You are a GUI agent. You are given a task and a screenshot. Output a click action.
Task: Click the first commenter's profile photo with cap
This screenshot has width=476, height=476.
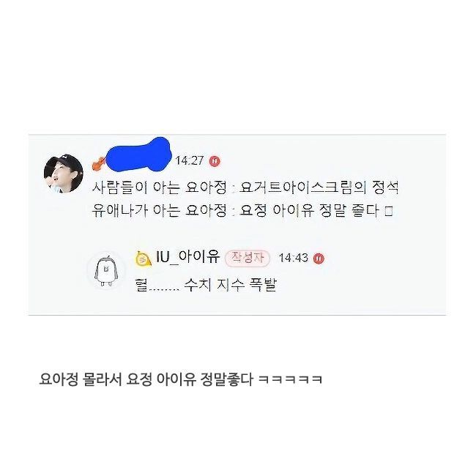[64, 174]
